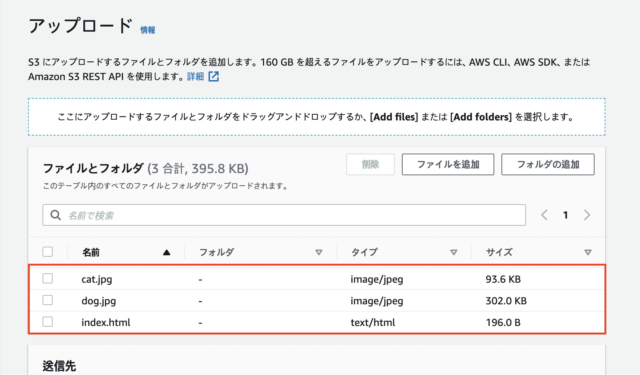Click the ファイルを追加 button
The height and width of the screenshot is (375, 640).
point(448,164)
